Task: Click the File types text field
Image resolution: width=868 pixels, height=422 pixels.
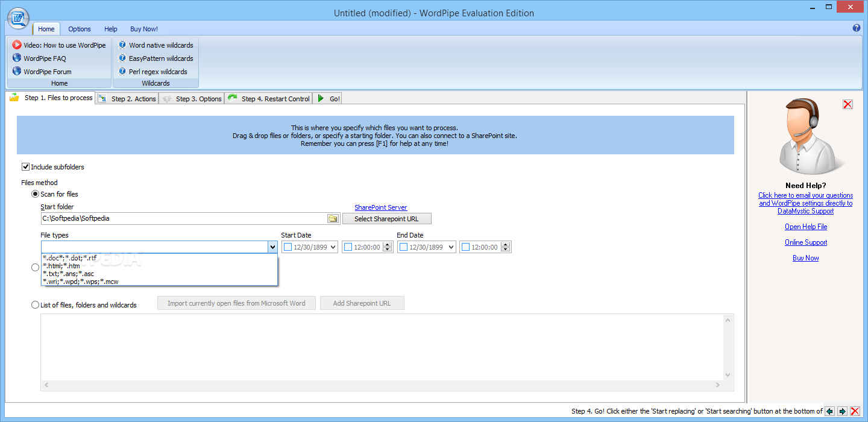Action: pos(154,247)
